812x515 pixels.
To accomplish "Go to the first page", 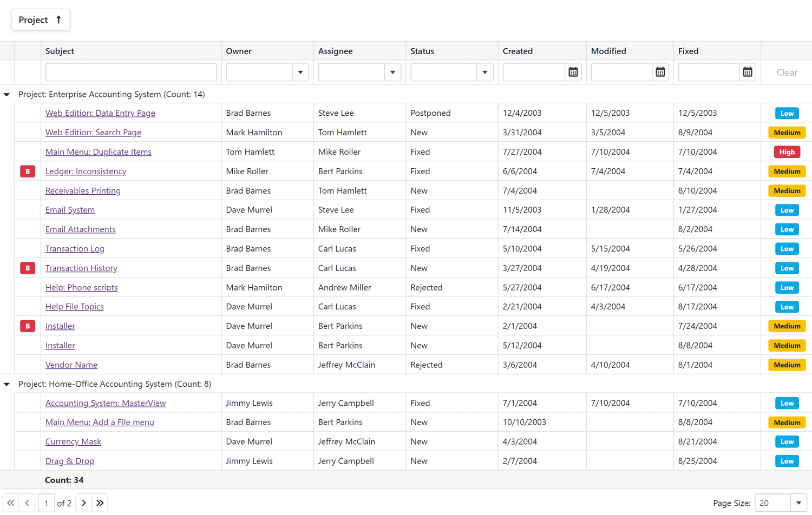I will click(11, 503).
